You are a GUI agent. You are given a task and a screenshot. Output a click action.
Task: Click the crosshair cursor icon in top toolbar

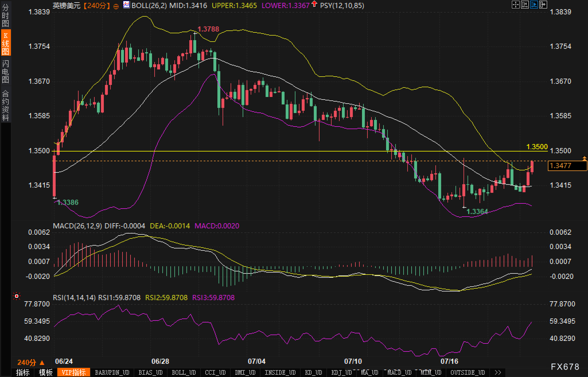tap(515, 5)
